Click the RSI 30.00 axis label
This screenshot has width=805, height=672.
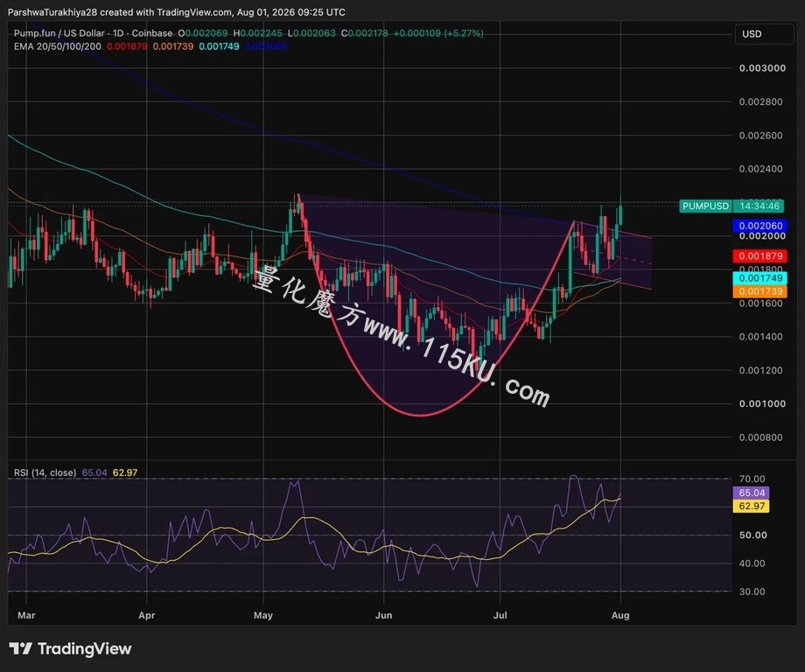[752, 591]
